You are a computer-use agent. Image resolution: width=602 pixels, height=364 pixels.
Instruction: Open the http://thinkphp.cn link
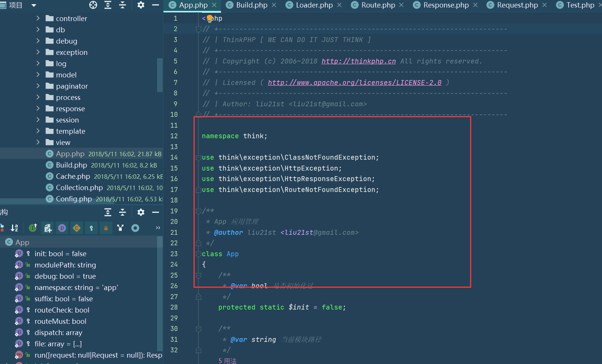pos(358,61)
